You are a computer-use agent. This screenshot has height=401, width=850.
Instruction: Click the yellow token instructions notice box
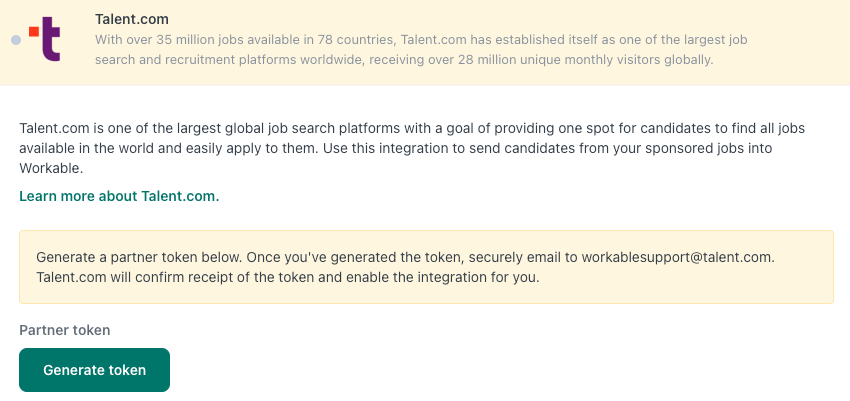click(426, 267)
